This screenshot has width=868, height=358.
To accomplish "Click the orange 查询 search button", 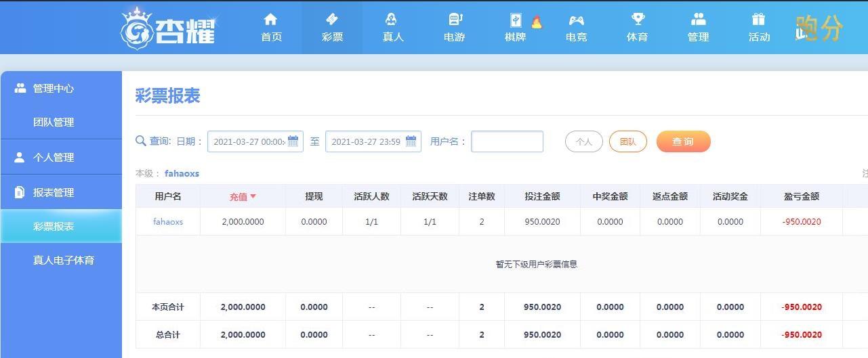I will (x=683, y=141).
